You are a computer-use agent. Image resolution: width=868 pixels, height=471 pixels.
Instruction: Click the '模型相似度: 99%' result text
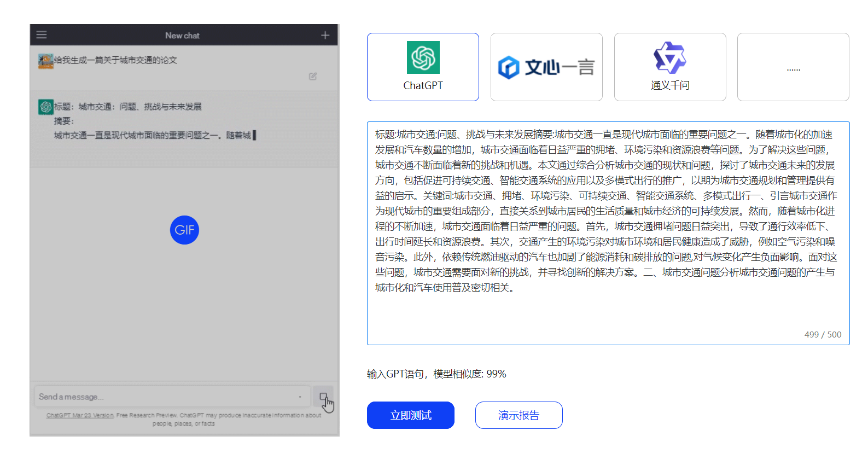pos(470,374)
